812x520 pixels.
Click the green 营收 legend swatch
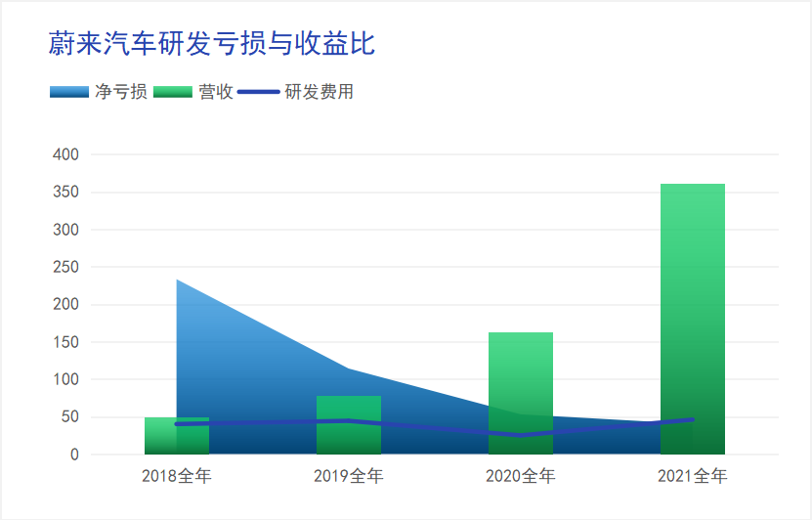173,92
